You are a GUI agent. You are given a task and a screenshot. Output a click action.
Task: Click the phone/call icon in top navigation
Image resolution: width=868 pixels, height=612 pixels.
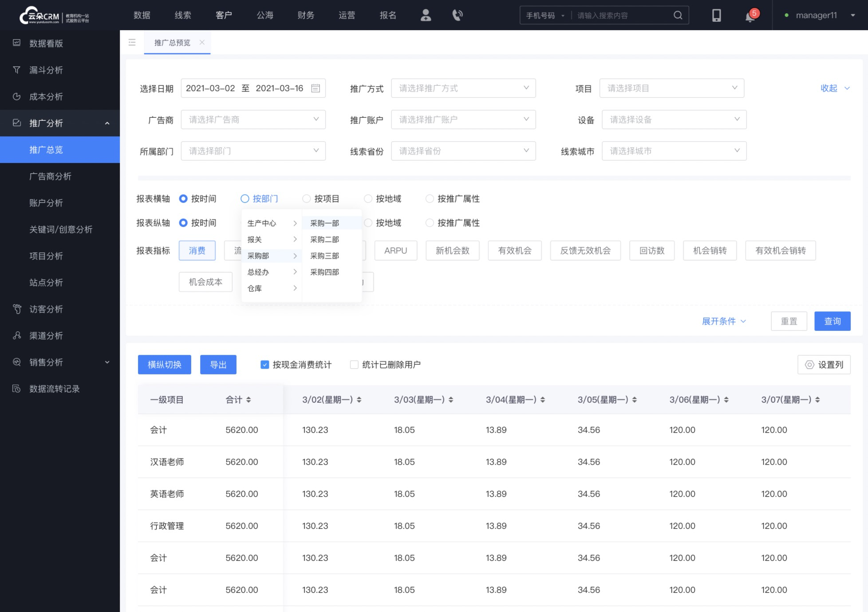[457, 15]
